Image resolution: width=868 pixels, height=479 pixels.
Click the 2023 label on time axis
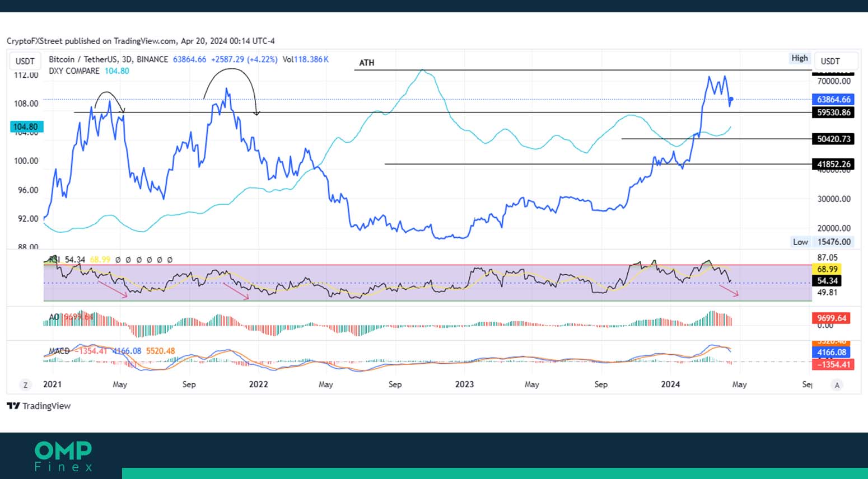(x=464, y=384)
